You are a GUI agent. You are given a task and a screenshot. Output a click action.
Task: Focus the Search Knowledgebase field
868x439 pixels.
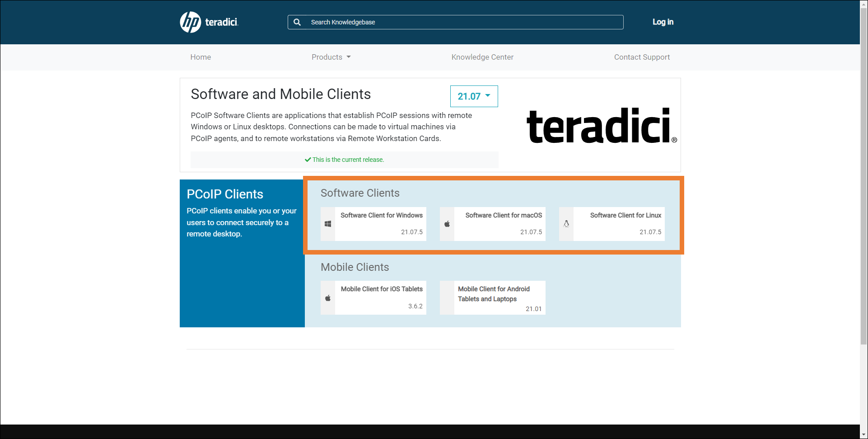(455, 22)
